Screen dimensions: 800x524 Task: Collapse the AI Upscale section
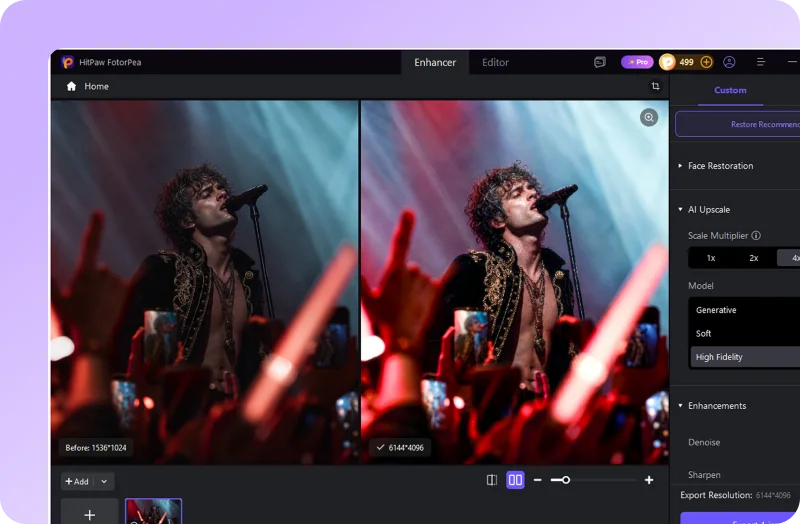coord(680,210)
